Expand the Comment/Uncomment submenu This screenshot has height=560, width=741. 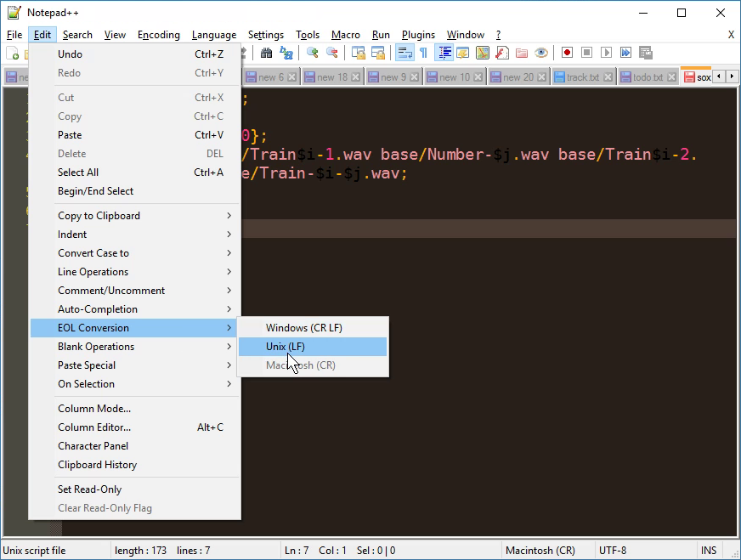coord(135,290)
